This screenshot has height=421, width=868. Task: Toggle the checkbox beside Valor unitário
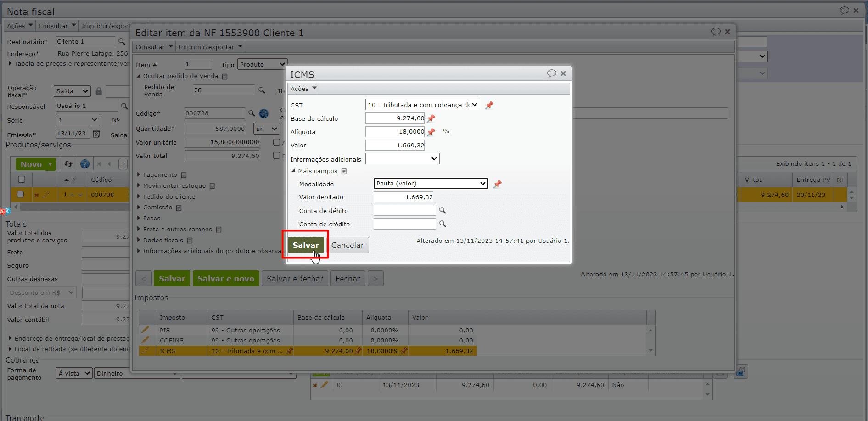click(276, 142)
